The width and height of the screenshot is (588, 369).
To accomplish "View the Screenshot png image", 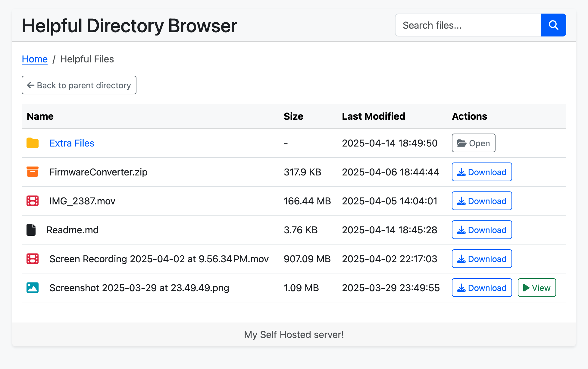I will click(x=536, y=288).
